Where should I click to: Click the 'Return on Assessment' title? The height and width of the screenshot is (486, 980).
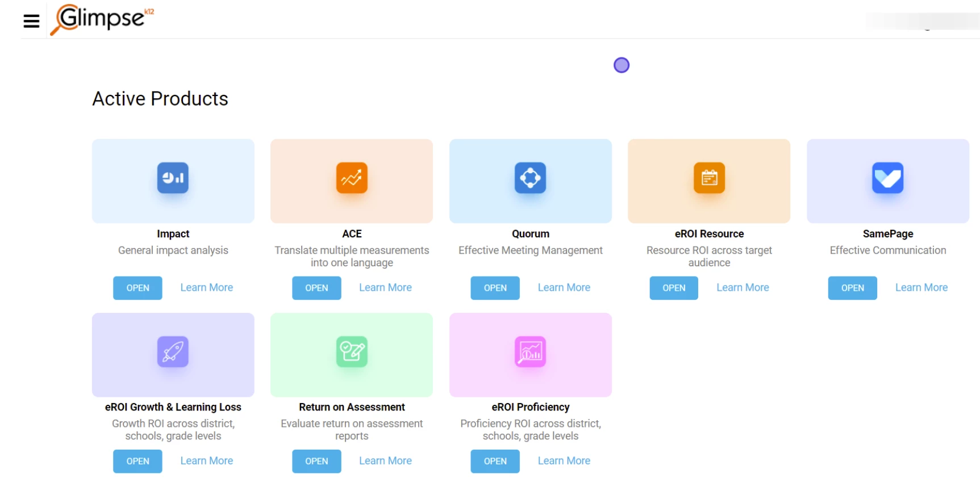352,407
